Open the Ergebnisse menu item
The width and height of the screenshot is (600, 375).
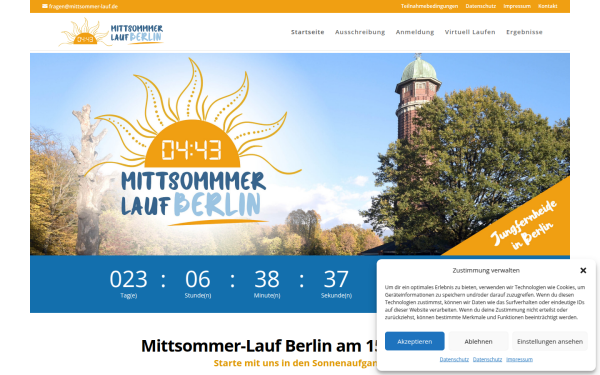pyautogui.click(x=524, y=32)
